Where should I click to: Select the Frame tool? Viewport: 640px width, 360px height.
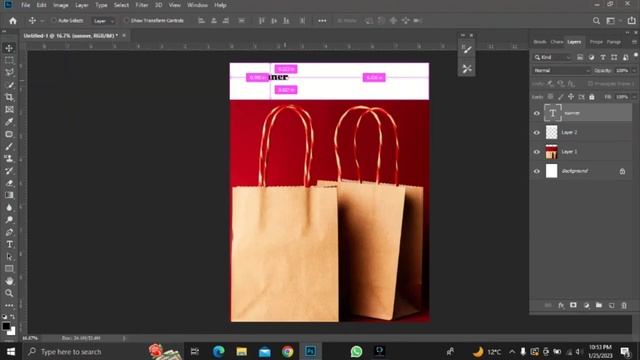coord(9,109)
